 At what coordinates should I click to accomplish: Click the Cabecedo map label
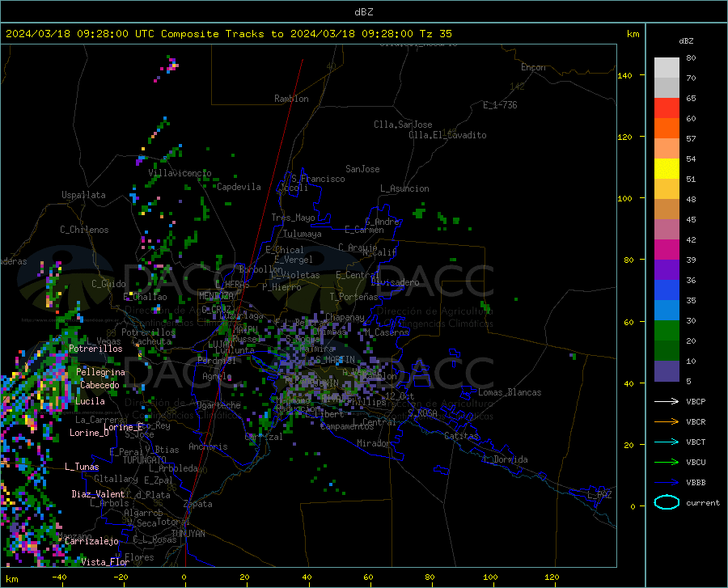[99, 385]
